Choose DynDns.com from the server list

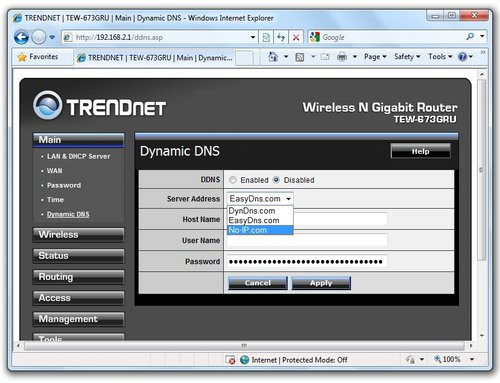pyautogui.click(x=260, y=211)
